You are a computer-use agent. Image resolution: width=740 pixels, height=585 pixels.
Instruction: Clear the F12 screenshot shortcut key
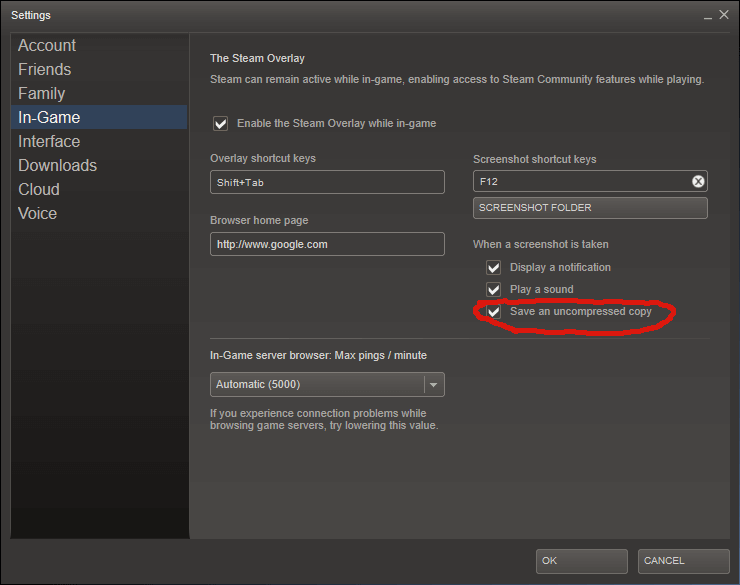698,181
